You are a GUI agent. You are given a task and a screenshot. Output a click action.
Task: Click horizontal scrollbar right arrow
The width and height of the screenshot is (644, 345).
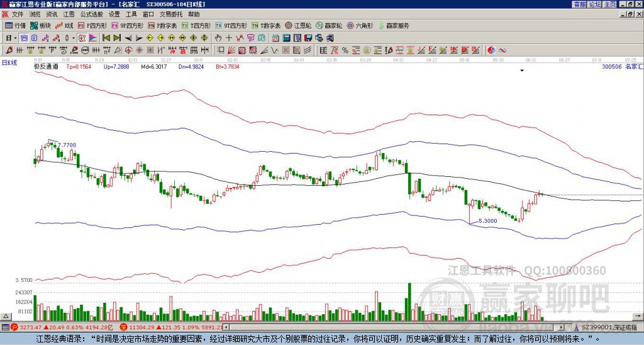point(562,327)
